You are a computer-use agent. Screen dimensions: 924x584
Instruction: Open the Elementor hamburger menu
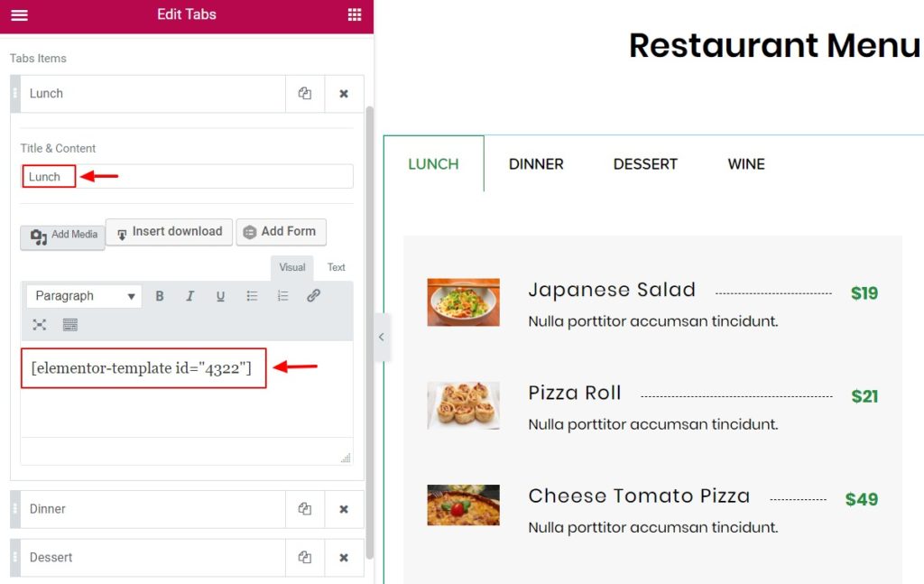(x=20, y=14)
